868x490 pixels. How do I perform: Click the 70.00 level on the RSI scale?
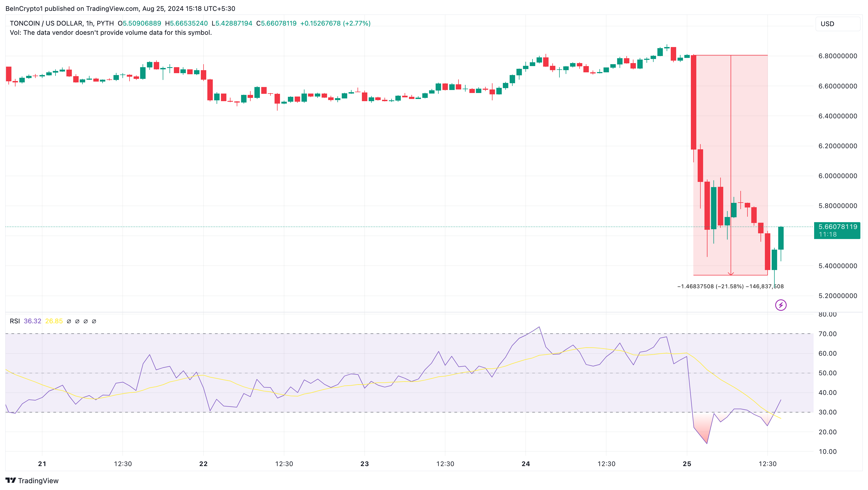point(827,334)
